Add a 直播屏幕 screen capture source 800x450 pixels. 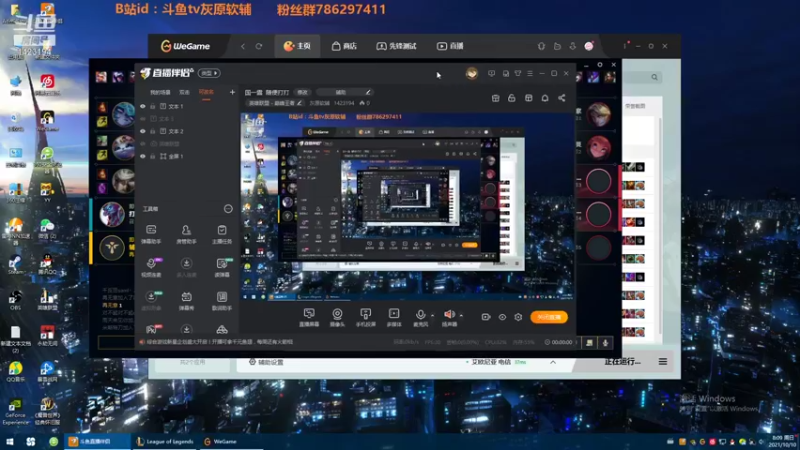pos(309,317)
